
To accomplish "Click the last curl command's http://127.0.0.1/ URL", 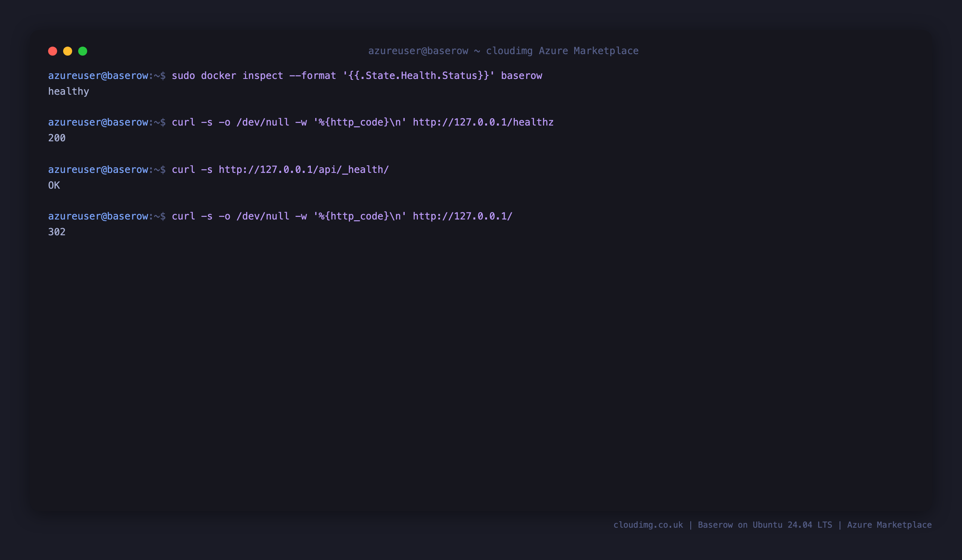I will [x=463, y=216].
